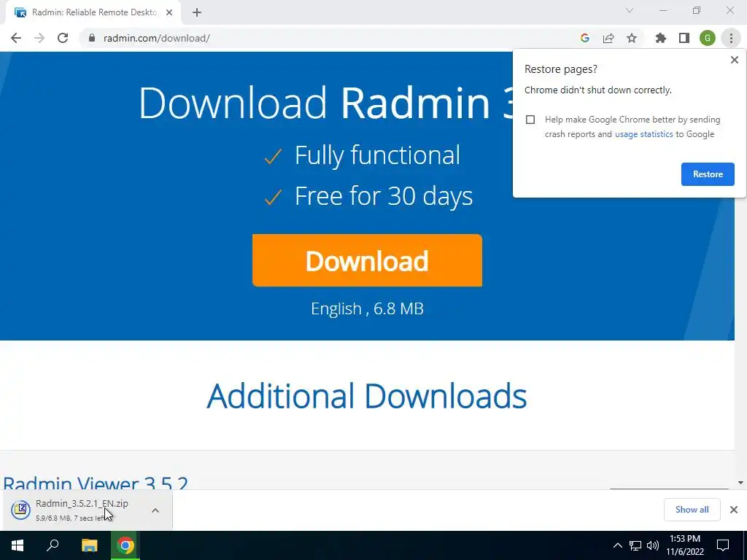This screenshot has height=560, width=747.
Task: Open Windows search from the taskbar
Action: click(x=53, y=545)
